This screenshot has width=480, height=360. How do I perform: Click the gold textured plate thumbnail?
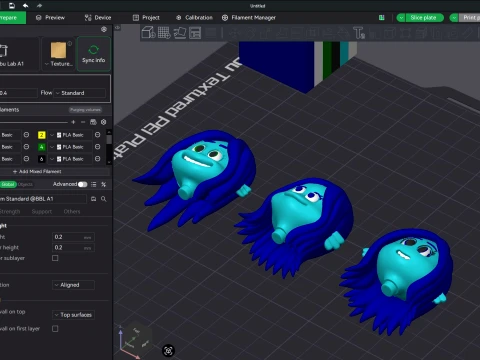point(58,50)
